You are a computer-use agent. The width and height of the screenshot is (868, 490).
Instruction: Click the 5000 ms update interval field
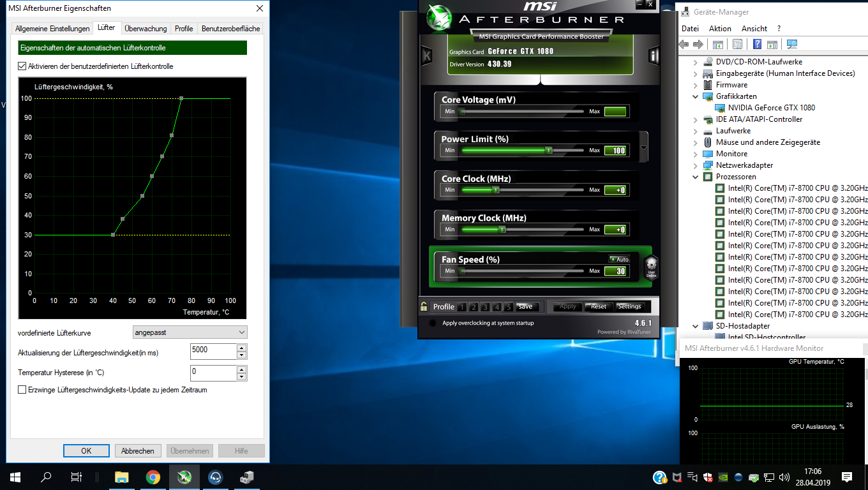[213, 352]
